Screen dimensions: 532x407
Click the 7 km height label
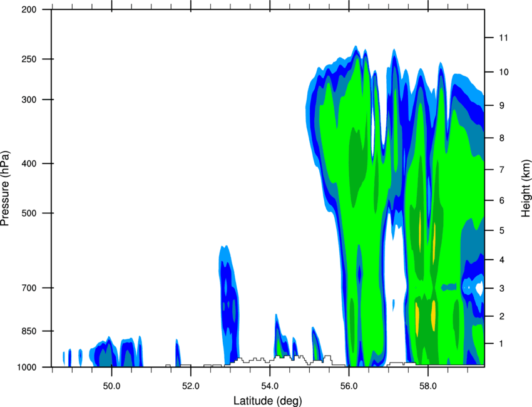[x=501, y=170]
